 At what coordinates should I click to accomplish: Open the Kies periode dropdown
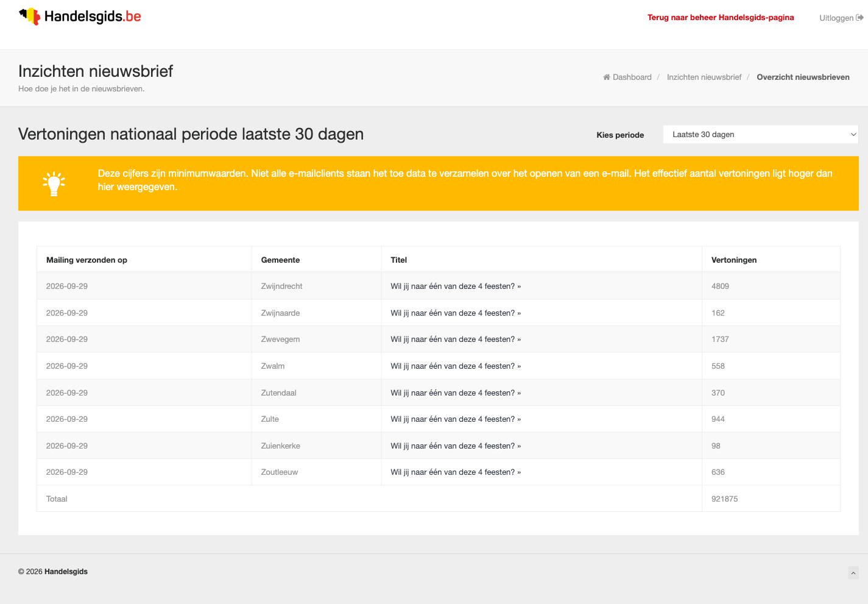760,135
